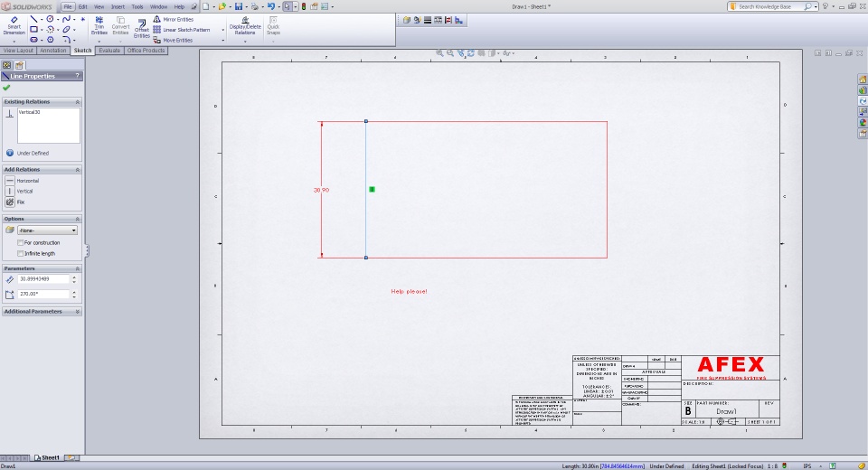Activate the Offset Entities tool
868x470 pixels.
point(142,29)
